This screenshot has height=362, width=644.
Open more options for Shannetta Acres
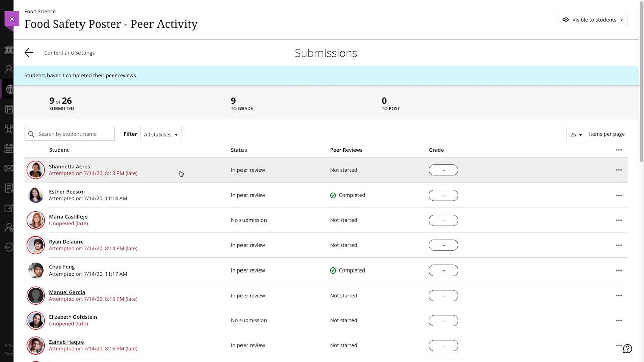(x=619, y=170)
